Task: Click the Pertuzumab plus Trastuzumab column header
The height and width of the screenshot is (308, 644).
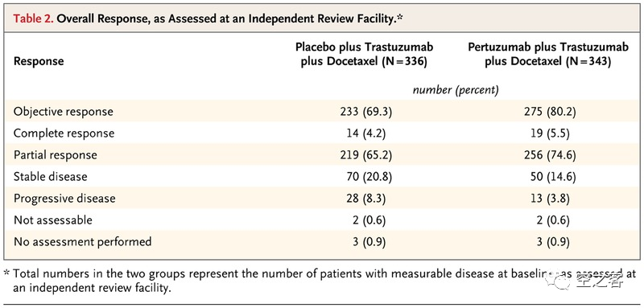Action: [548, 55]
